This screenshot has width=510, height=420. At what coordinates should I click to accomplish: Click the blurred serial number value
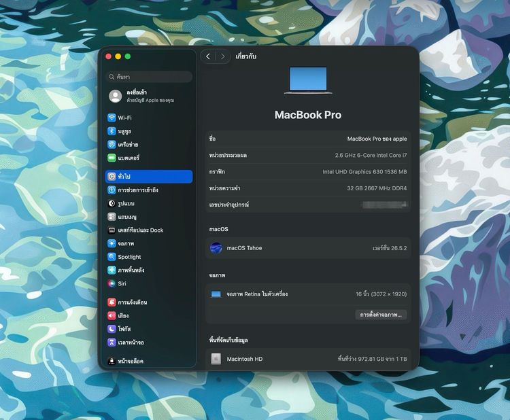(x=384, y=205)
